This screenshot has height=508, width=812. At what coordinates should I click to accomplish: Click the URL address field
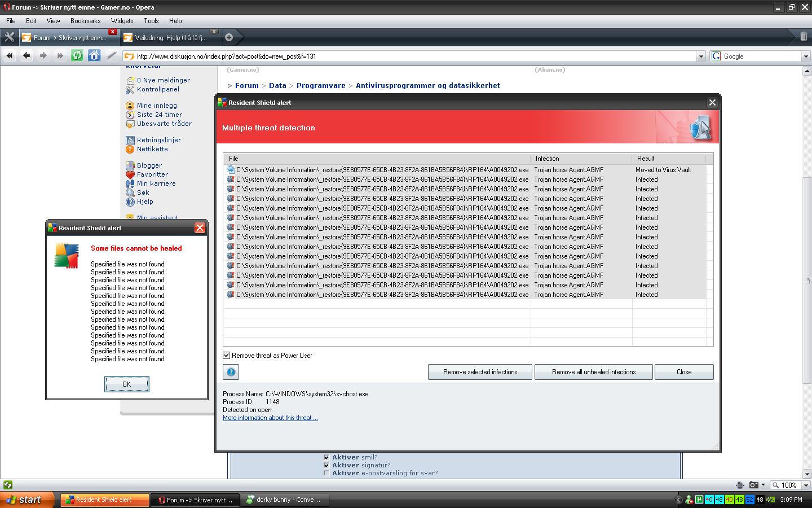414,56
